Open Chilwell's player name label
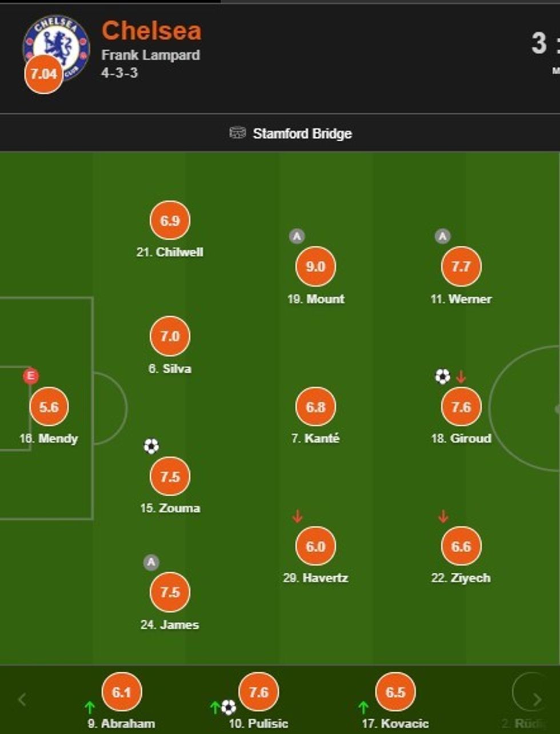 coord(170,252)
